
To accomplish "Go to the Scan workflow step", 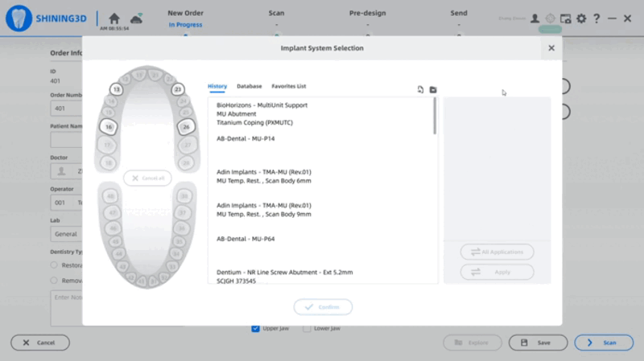I will [276, 13].
